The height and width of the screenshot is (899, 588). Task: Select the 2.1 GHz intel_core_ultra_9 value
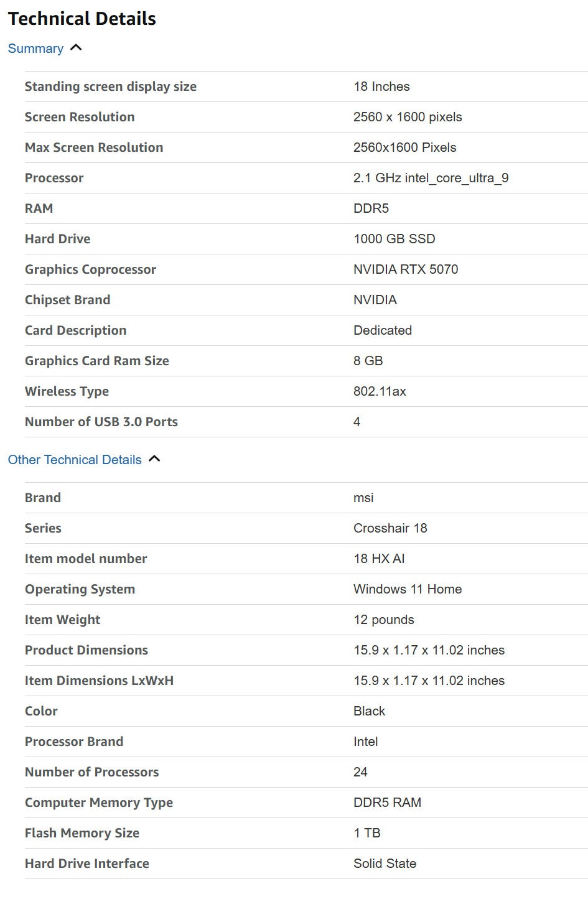pyautogui.click(x=431, y=178)
